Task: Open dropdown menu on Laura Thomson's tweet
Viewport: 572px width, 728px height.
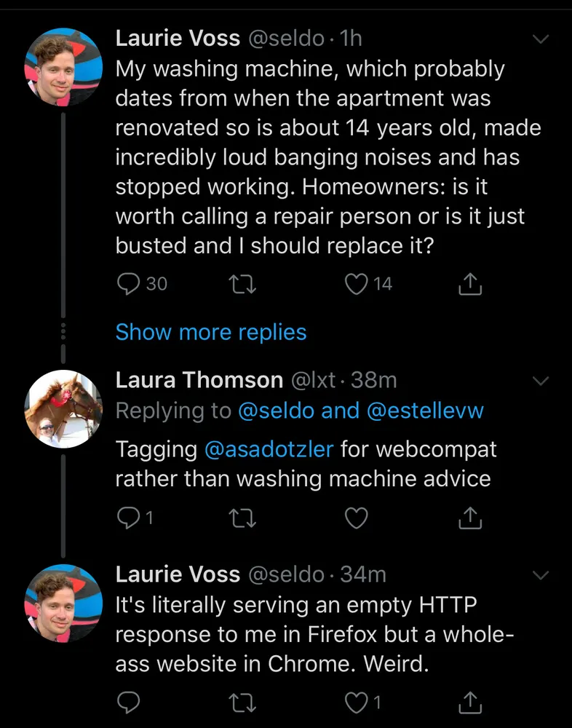Action: click(x=541, y=380)
